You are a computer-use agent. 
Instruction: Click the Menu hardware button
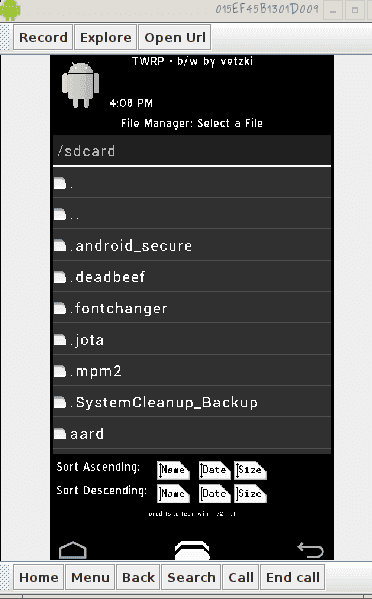90,577
